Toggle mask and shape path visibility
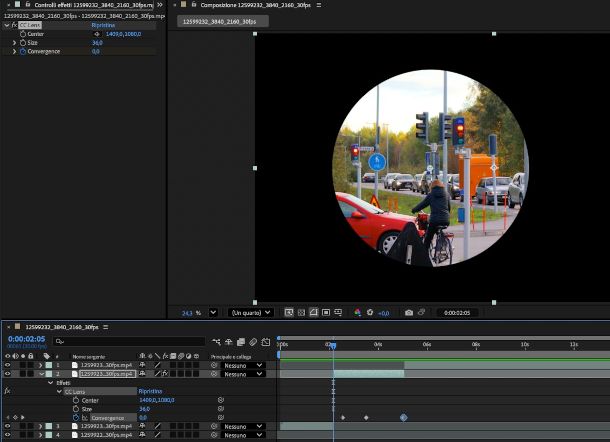Screen dimensions: 610x442 314,312
